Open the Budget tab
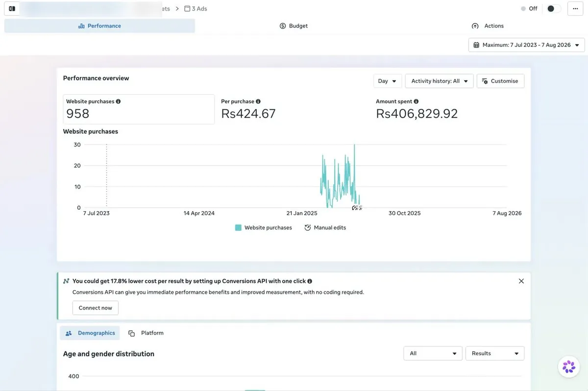Screen dimensions: 588x391 [294, 26]
